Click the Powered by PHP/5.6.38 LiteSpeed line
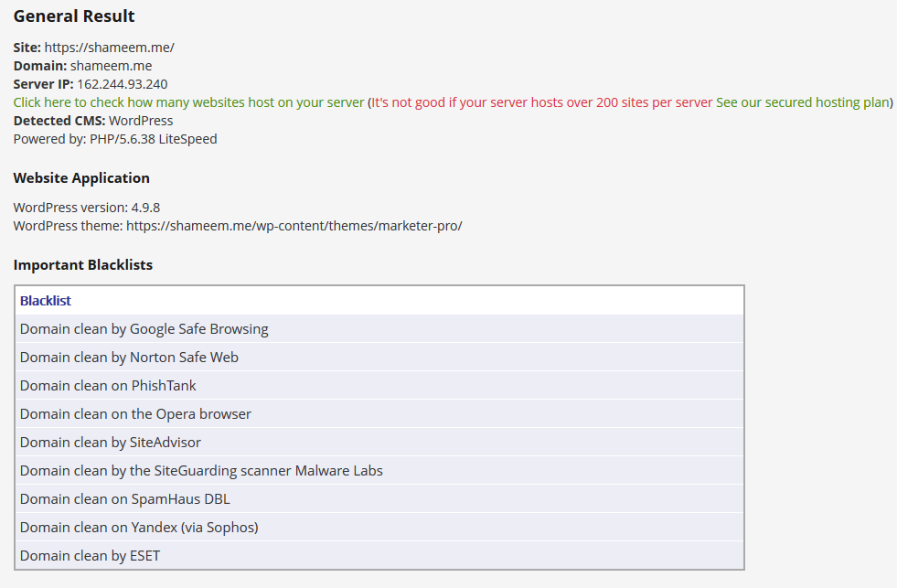The image size is (897, 588). click(x=115, y=139)
